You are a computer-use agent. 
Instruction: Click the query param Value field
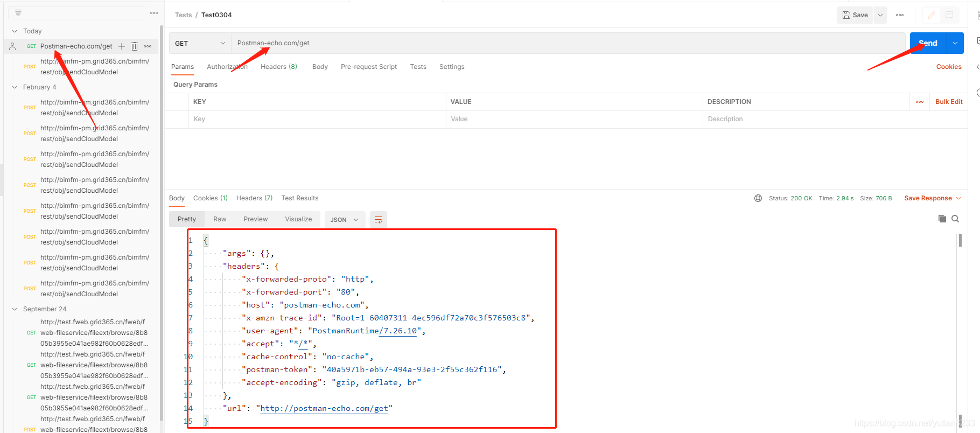tap(575, 119)
